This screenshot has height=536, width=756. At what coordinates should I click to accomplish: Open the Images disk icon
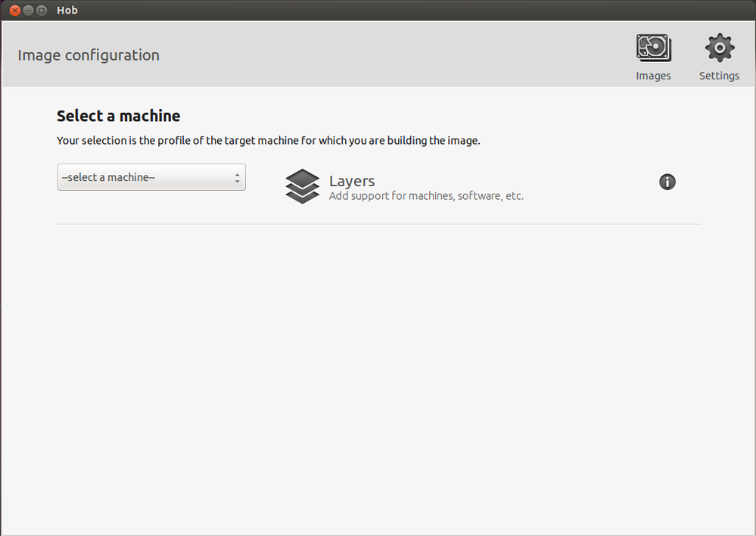653,49
